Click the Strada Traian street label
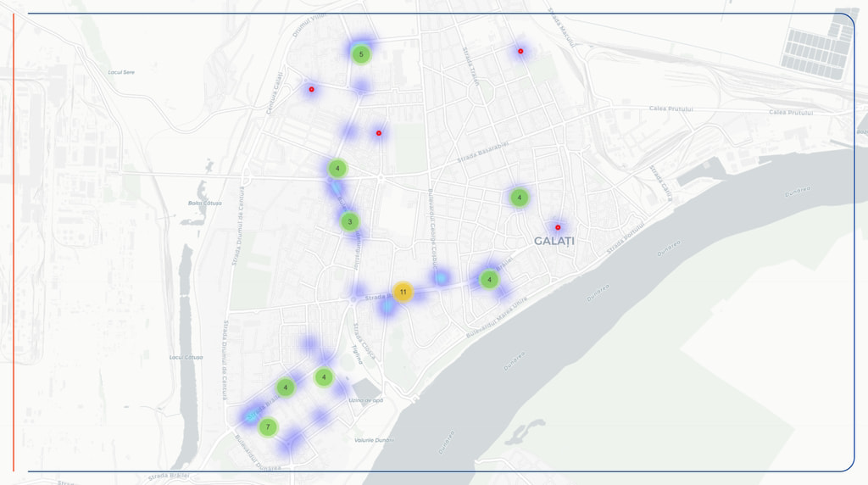Screen dimensions: 868x485 [471, 67]
